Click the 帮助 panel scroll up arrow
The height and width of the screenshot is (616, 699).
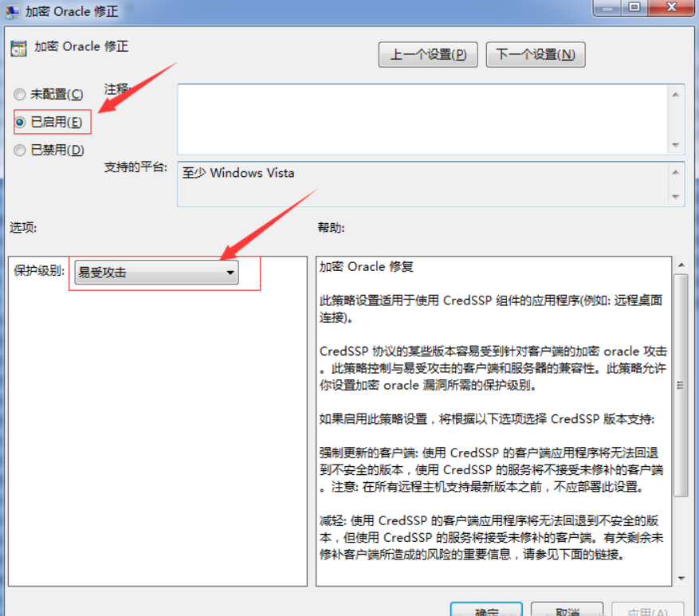pyautogui.click(x=681, y=265)
